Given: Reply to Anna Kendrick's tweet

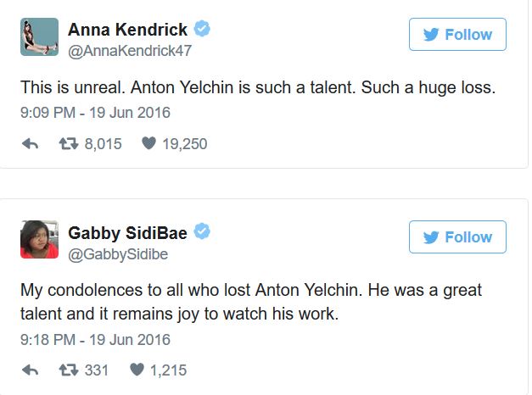Looking at the screenshot, I should [x=30, y=144].
